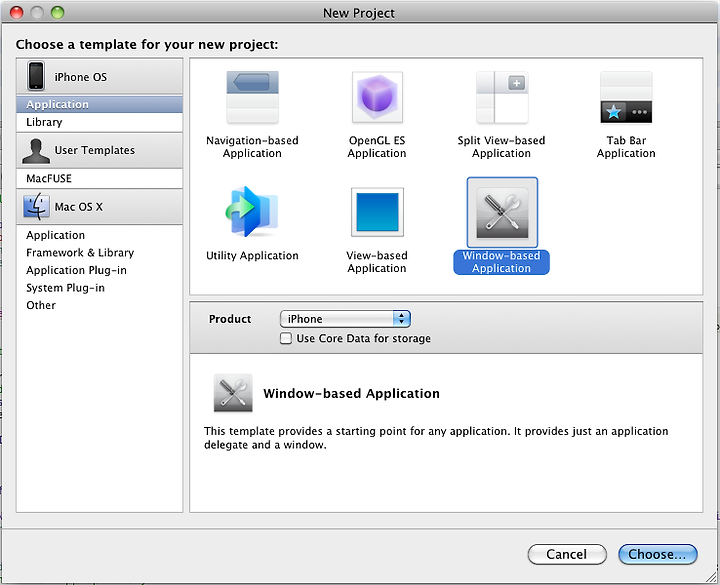The width and height of the screenshot is (720, 585).
Task: Select the OpenGL ES Application cube icon
Action: pos(377,97)
